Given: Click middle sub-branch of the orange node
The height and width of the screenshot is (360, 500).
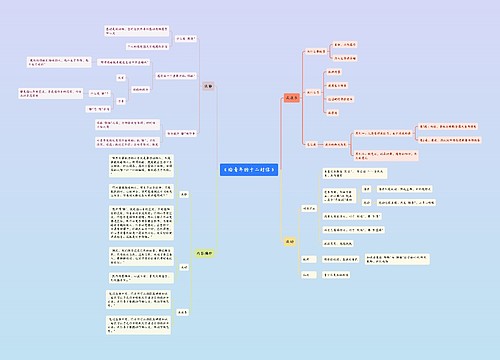Looking at the screenshot, I should pyautogui.click(x=313, y=92).
